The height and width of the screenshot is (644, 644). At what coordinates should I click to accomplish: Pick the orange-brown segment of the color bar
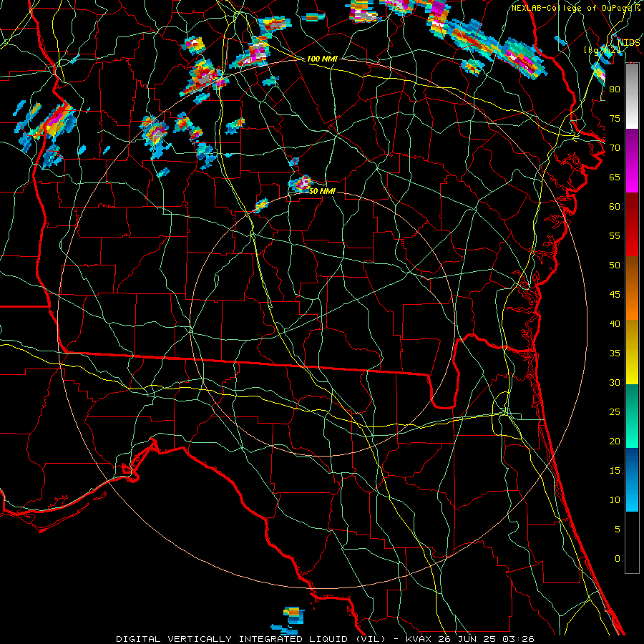point(632,288)
